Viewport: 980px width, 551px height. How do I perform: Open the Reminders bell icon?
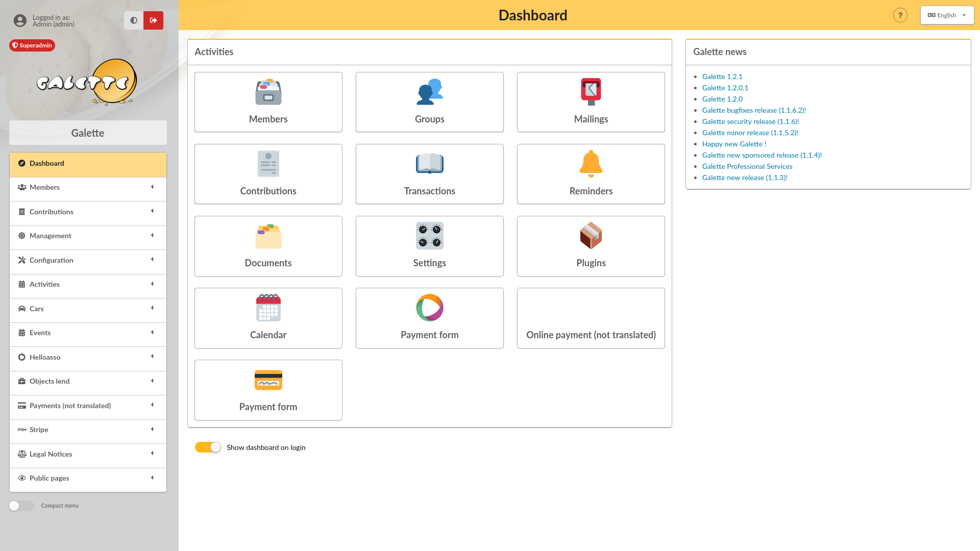click(591, 164)
